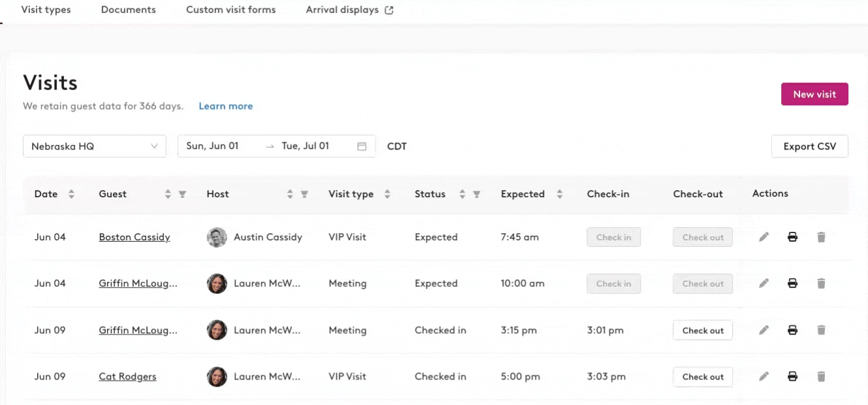Open Cat Rodgers guest details
This screenshot has height=405, width=868.
pyautogui.click(x=127, y=376)
